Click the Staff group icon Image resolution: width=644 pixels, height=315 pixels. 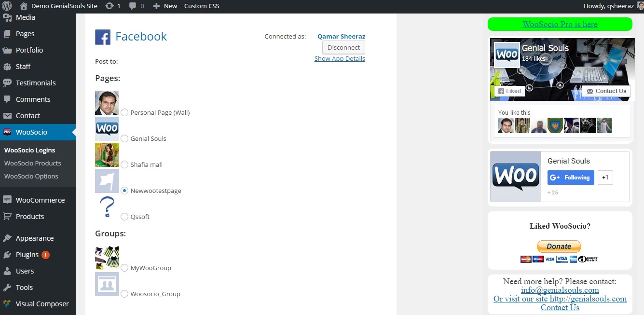7,67
